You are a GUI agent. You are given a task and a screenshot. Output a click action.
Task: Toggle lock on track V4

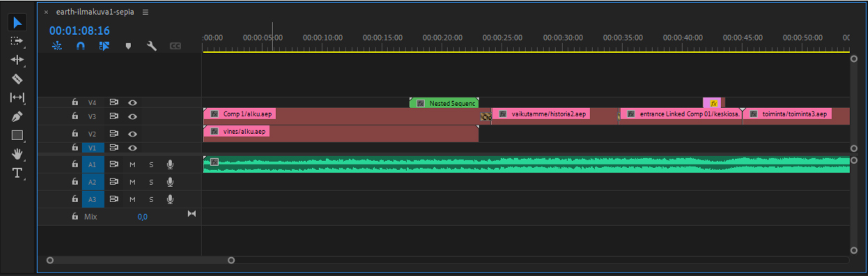tap(75, 102)
